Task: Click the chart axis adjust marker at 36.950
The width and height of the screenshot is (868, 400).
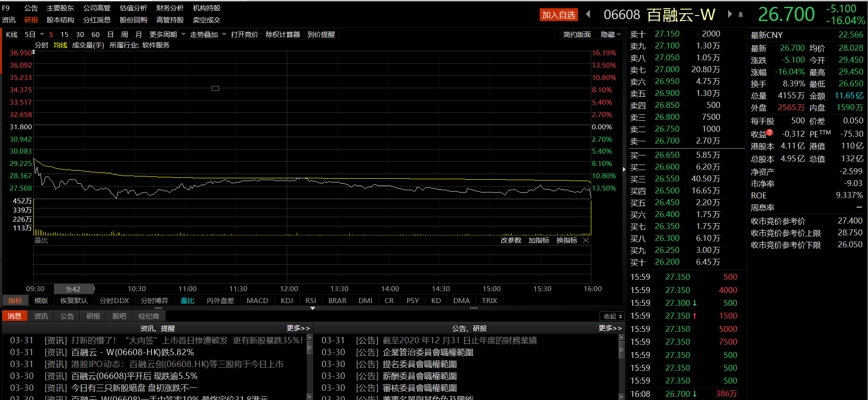Action: click(33, 52)
